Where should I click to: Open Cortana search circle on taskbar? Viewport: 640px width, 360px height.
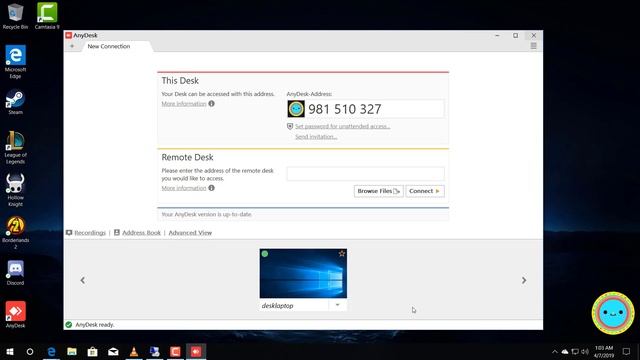pyautogui.click(x=30, y=351)
